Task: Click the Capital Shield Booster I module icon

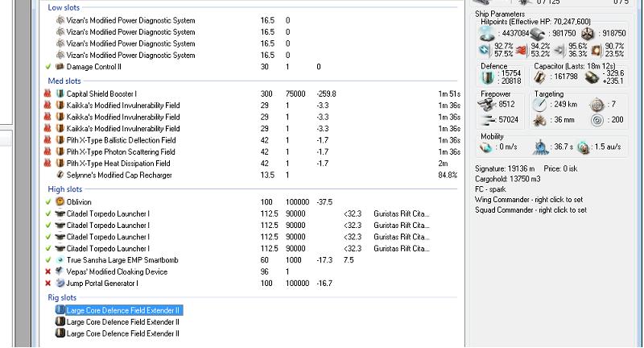Action: click(60, 93)
